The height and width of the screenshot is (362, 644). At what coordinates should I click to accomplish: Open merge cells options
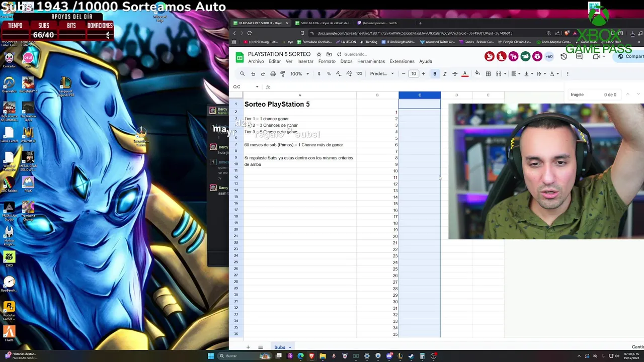[500, 74]
